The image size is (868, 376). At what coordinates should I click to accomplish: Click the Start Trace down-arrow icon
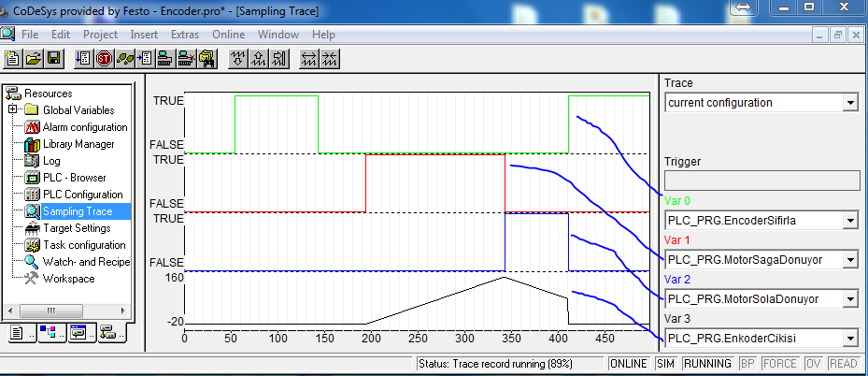(x=238, y=58)
